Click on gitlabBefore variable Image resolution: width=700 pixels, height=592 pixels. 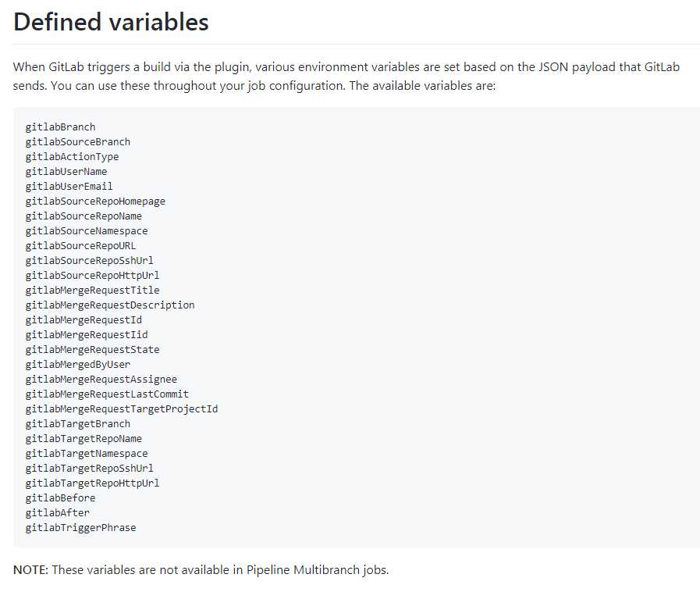pyautogui.click(x=60, y=497)
